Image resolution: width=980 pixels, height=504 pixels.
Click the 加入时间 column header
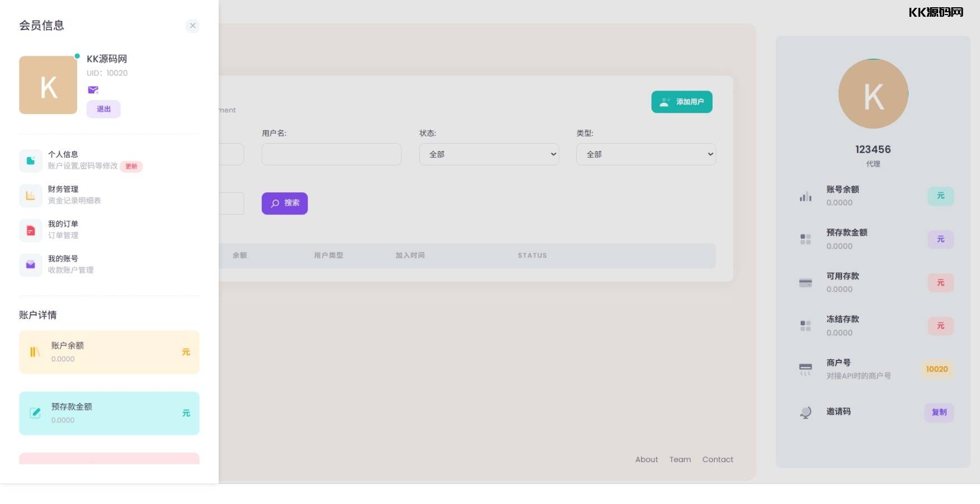[410, 255]
